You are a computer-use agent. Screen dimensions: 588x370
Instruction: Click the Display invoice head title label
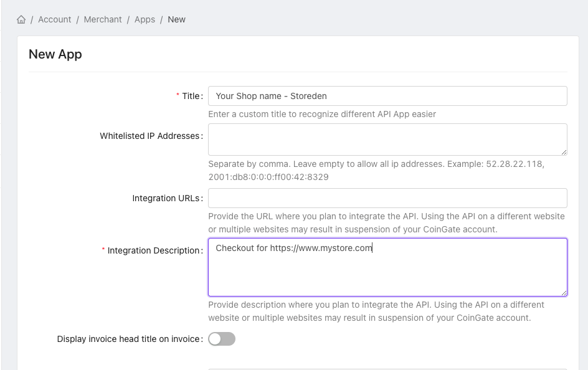[x=129, y=339]
